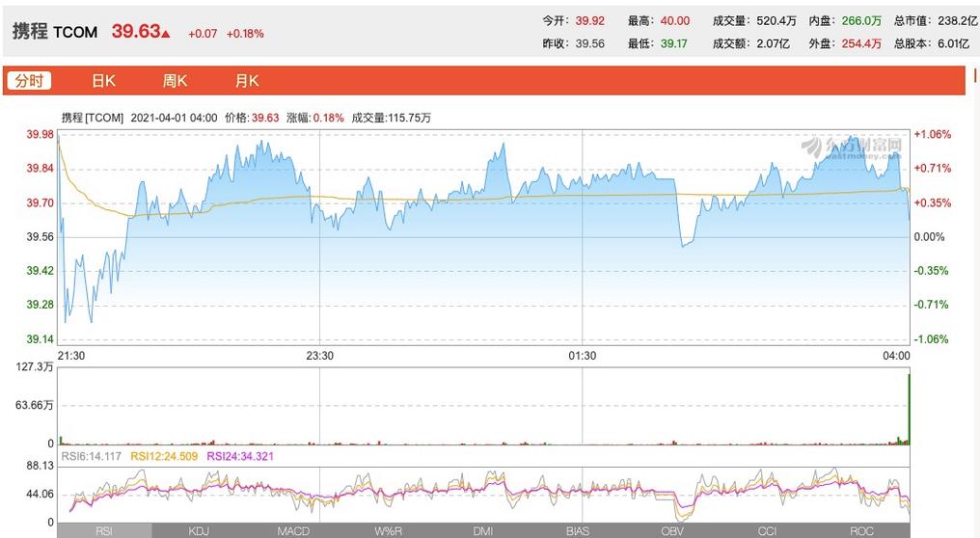
Task: Click the RSI6:14.117 legend label
Action: tap(92, 456)
